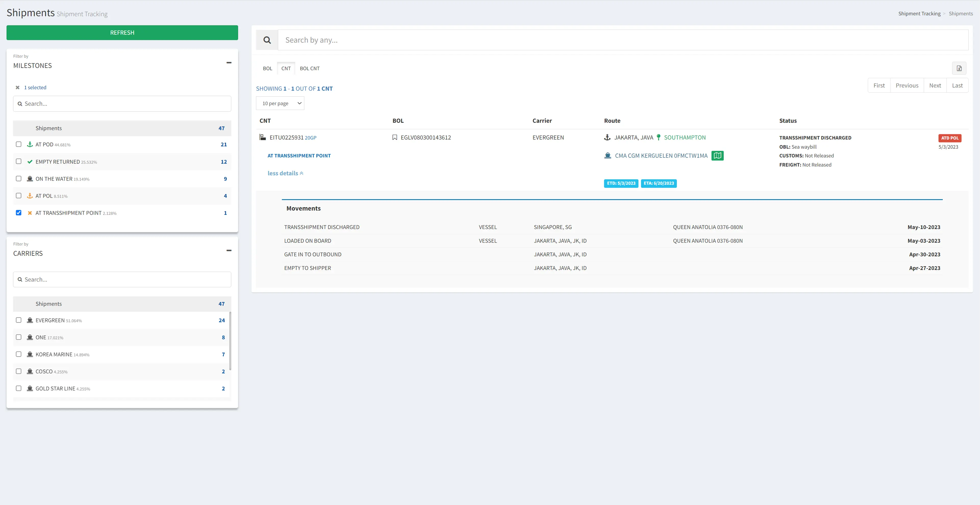Image resolution: width=980 pixels, height=505 pixels.
Task: Click the ship icon next to KOREA MARINE
Action: [30, 354]
